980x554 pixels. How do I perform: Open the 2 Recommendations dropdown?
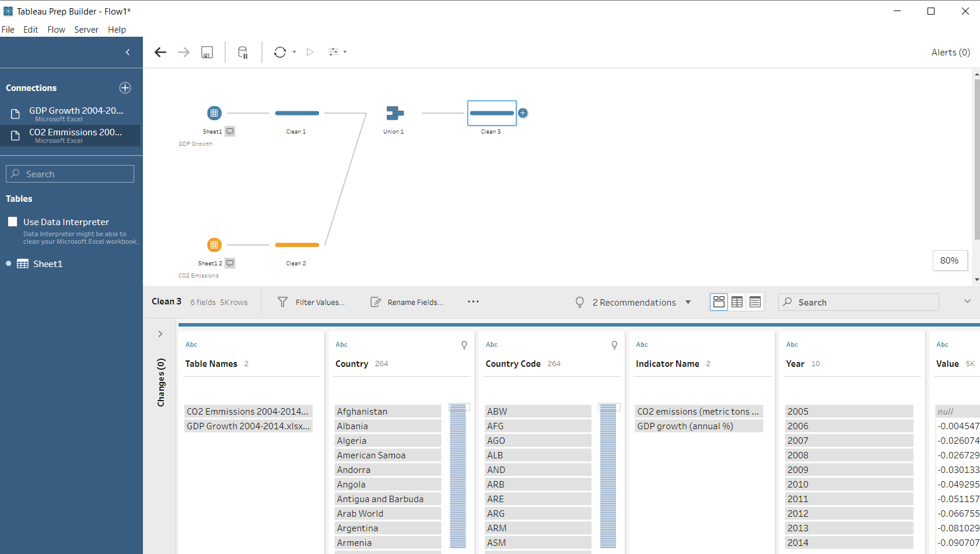(x=633, y=302)
